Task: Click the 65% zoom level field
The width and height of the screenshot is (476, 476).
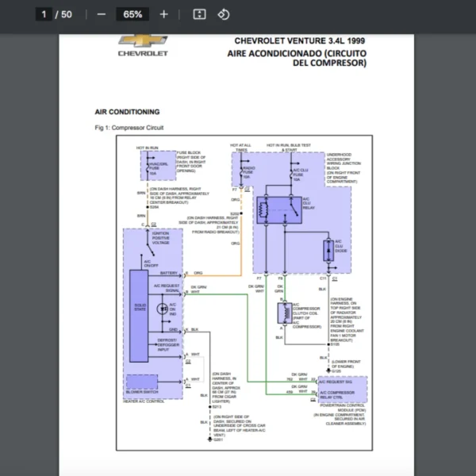Action: tap(132, 14)
